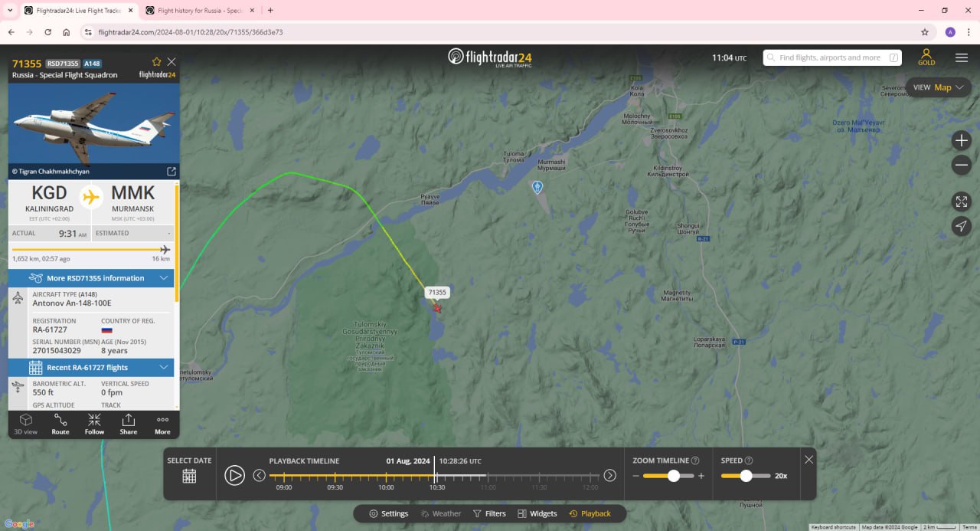Viewport: 980px width, 531px height.
Task: Click the Route icon in flight panel
Action: point(60,423)
